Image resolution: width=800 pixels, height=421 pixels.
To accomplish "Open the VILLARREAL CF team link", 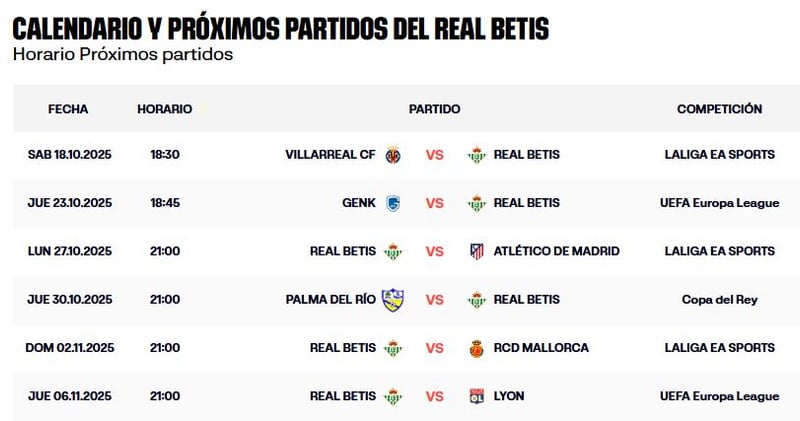I will point(330,155).
